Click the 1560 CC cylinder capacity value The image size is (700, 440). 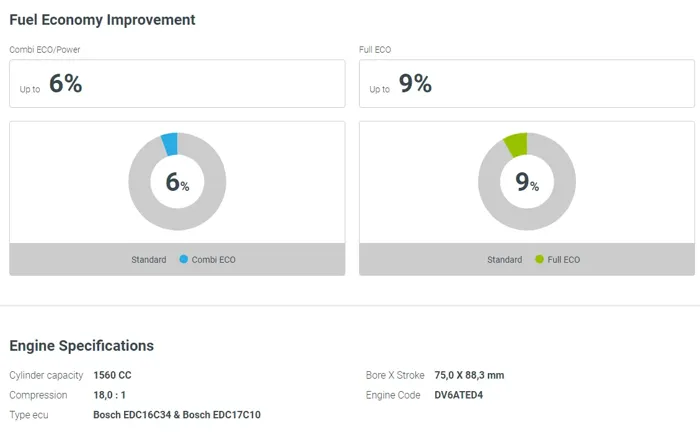pyautogui.click(x=112, y=376)
